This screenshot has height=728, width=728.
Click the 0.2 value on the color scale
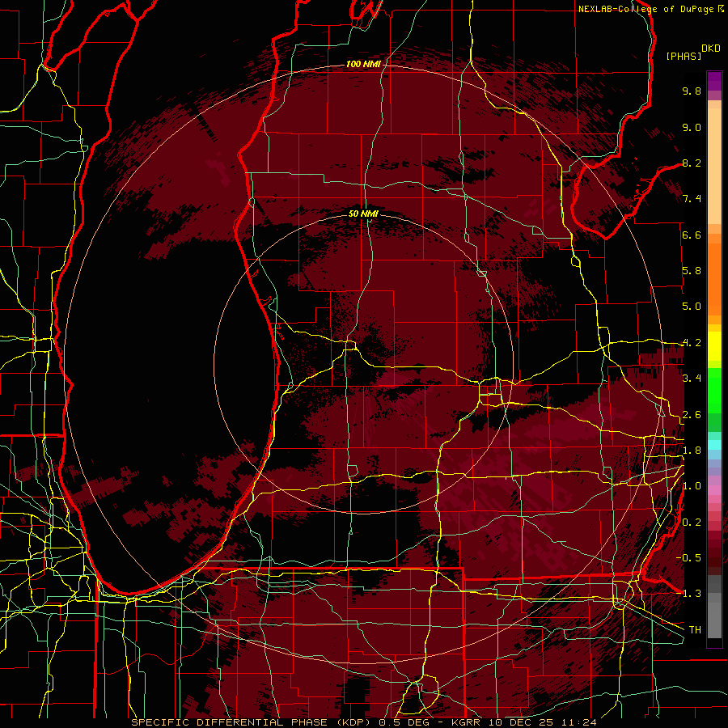[x=692, y=523]
